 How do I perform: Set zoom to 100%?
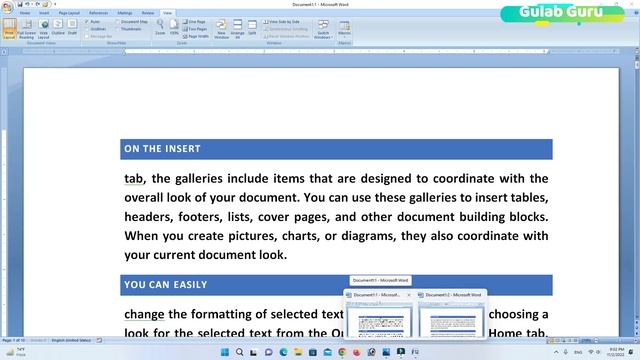coord(174,27)
